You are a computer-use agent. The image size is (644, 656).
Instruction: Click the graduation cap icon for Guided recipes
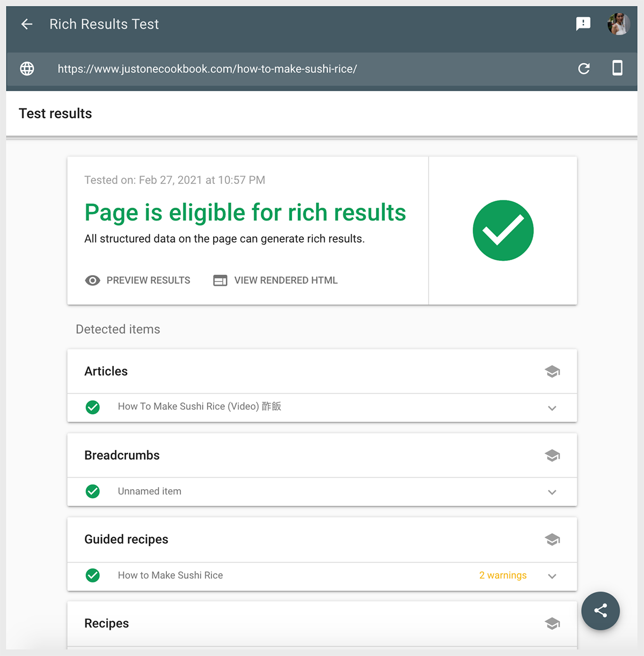[x=552, y=540]
